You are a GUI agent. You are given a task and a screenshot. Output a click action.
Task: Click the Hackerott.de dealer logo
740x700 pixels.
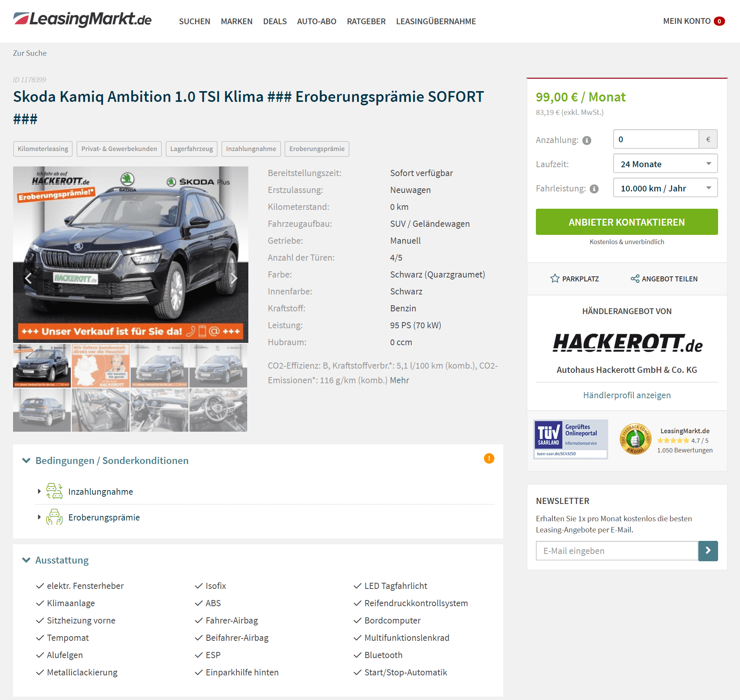pyautogui.click(x=627, y=343)
